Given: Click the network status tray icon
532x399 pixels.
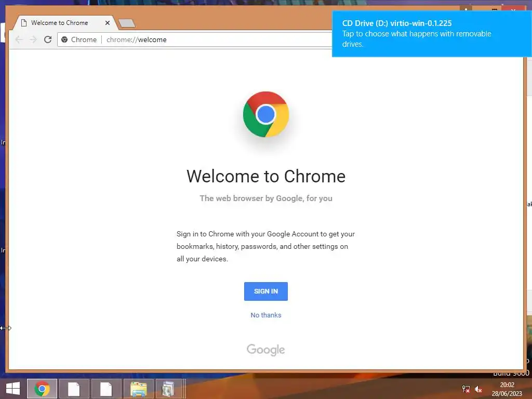Looking at the screenshot, I should pos(466,389).
